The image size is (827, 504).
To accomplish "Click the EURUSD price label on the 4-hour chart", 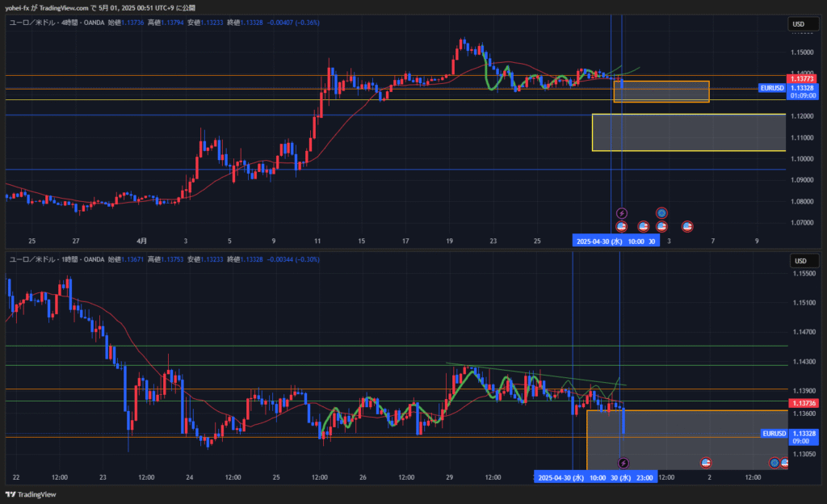I will (x=773, y=87).
